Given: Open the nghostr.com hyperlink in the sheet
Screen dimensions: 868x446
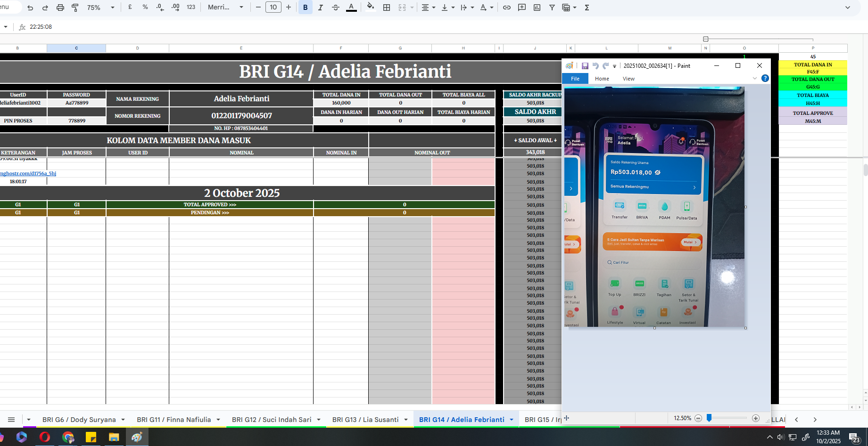Looking at the screenshot, I should (x=28, y=173).
